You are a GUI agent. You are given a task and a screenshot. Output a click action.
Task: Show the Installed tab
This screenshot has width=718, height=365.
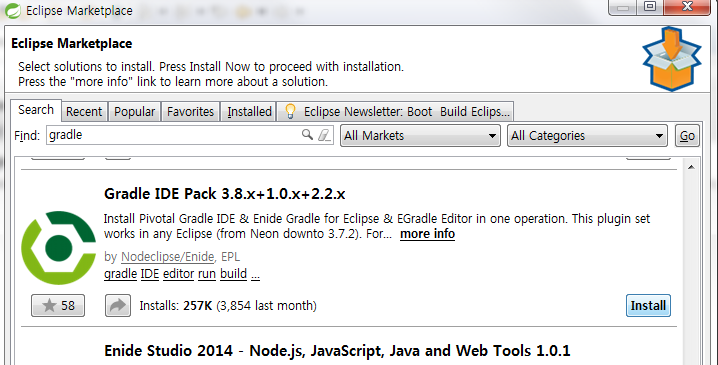[x=249, y=112]
